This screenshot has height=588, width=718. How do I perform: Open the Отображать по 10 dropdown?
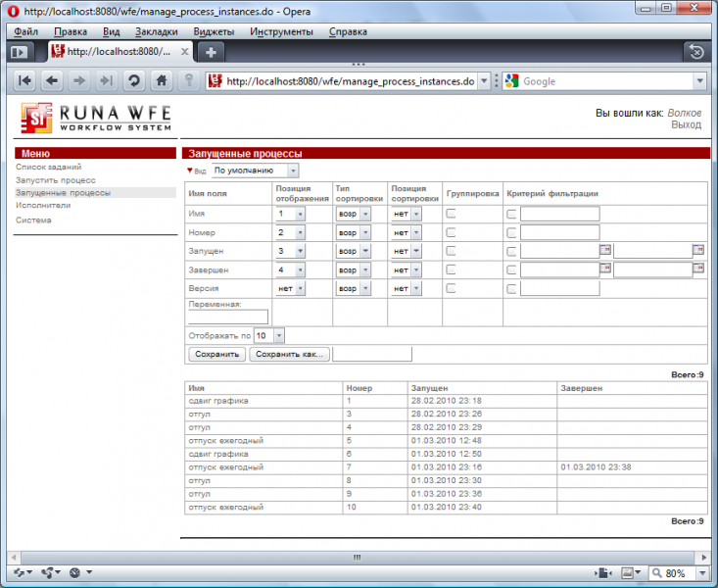[x=269, y=336]
